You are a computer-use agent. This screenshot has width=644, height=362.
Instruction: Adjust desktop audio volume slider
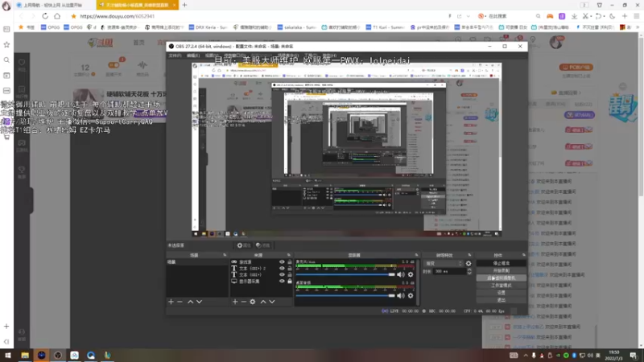[x=345, y=295]
